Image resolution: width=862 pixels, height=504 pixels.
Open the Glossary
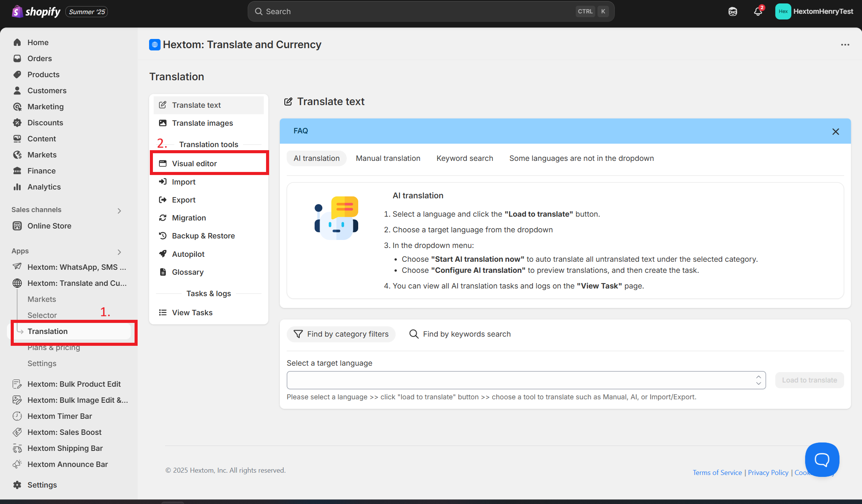pyautogui.click(x=208, y=272)
